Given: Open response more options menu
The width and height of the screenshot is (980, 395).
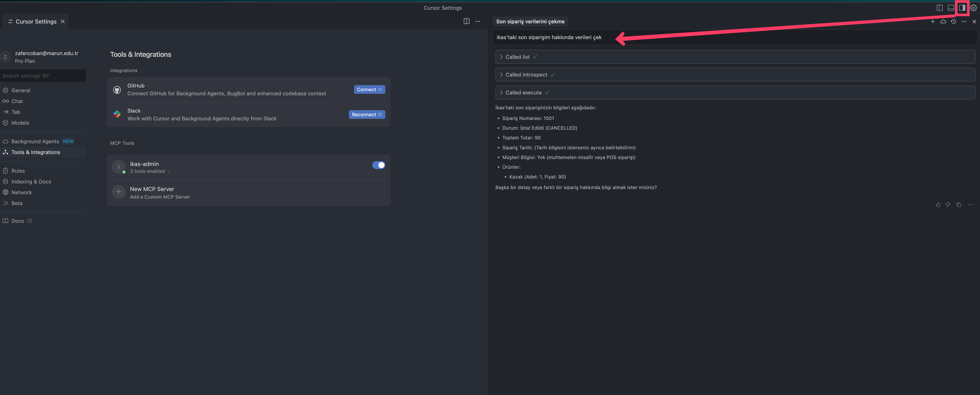Looking at the screenshot, I should tap(970, 205).
